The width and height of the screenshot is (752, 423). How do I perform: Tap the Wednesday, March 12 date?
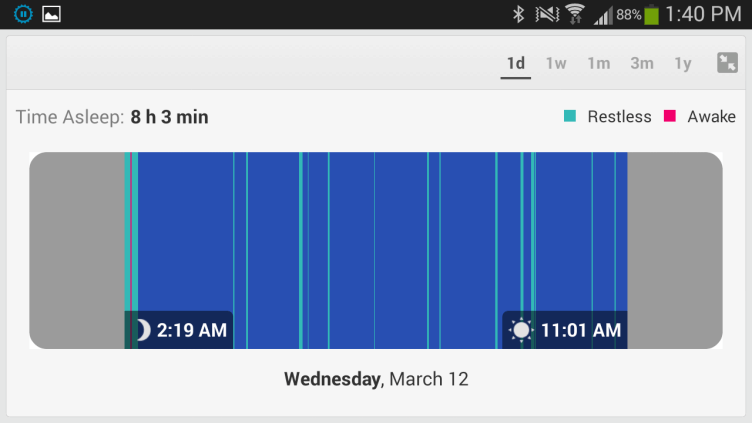pos(376,379)
